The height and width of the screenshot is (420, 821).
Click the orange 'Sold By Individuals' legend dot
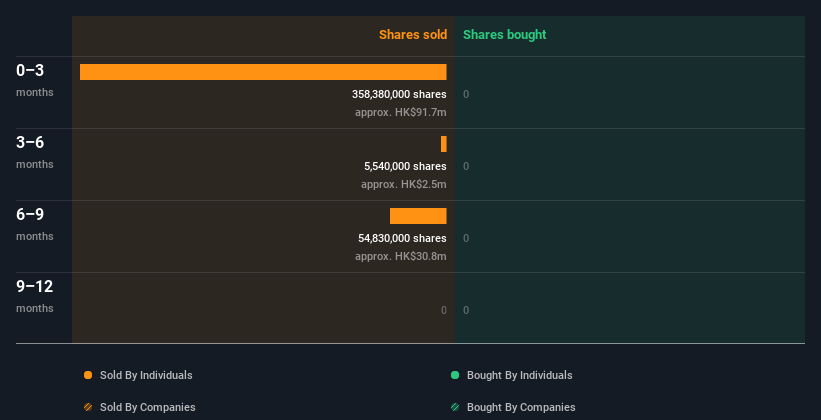[x=88, y=375]
